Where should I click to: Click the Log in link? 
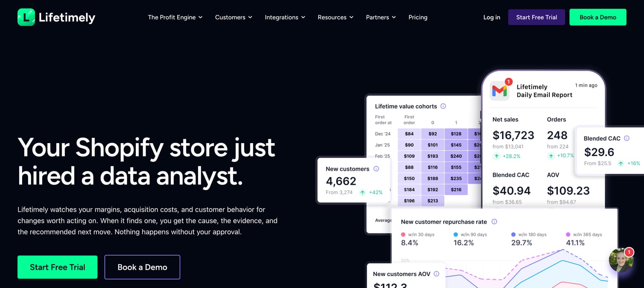point(492,17)
